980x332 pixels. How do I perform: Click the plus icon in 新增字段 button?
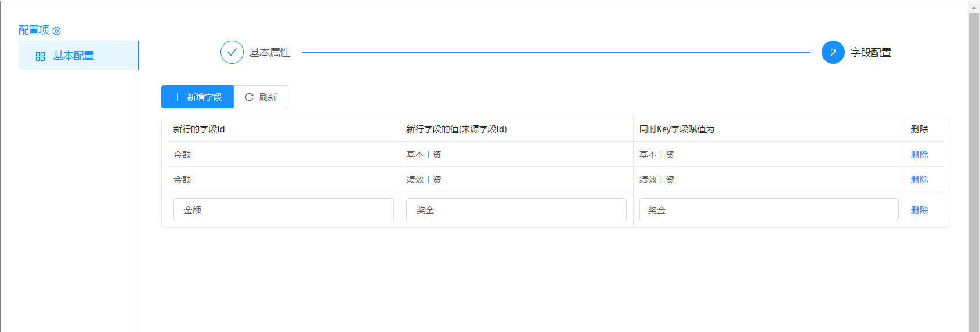click(x=177, y=97)
